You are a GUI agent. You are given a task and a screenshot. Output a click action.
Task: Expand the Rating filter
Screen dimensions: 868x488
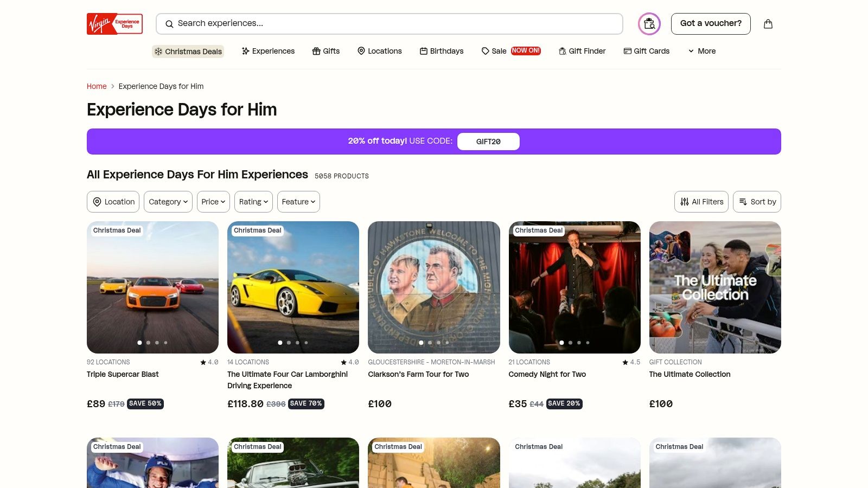253,202
